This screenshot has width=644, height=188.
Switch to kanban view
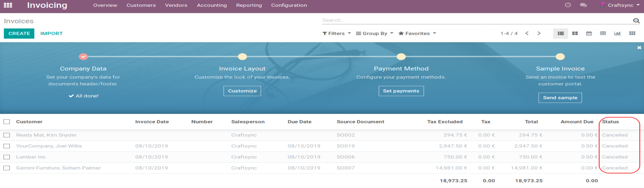[x=575, y=33]
